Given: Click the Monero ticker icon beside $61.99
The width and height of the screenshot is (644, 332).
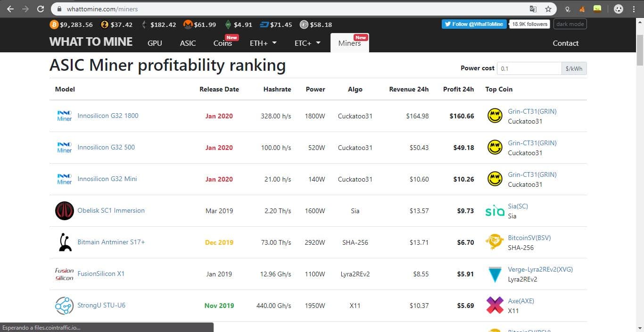Looking at the screenshot, I should coord(188,25).
